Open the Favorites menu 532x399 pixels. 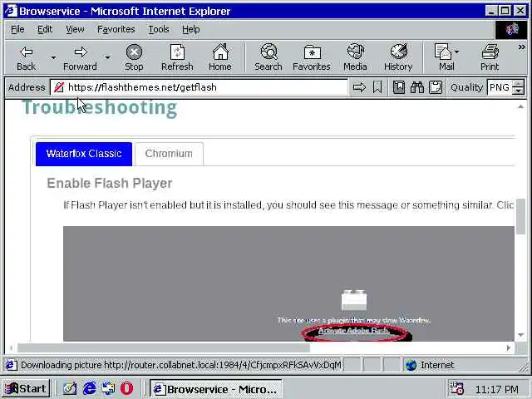(x=116, y=30)
